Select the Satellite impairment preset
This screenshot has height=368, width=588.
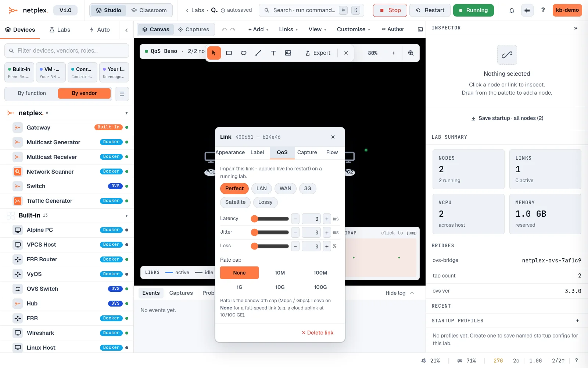[235, 202]
